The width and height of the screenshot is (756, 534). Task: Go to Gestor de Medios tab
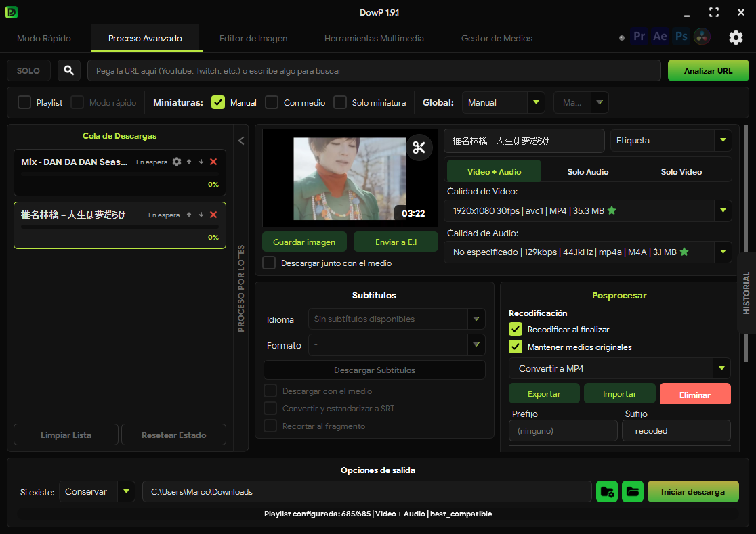click(x=497, y=38)
